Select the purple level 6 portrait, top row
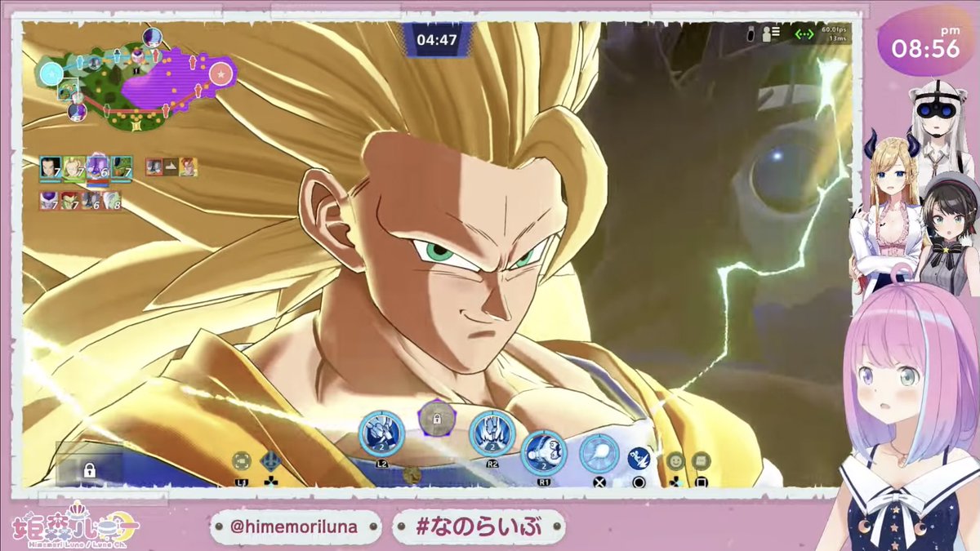The image size is (980, 551). (97, 166)
